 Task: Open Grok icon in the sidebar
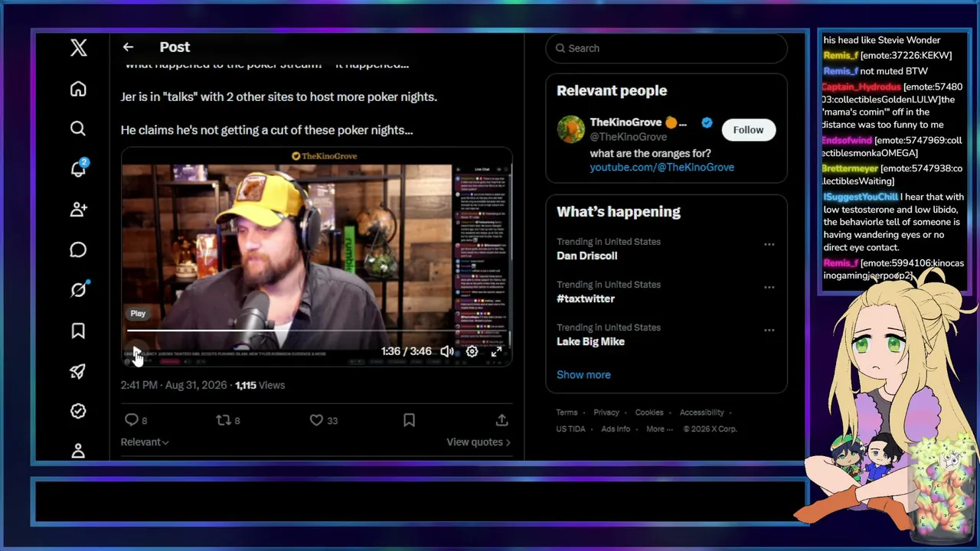pyautogui.click(x=78, y=290)
